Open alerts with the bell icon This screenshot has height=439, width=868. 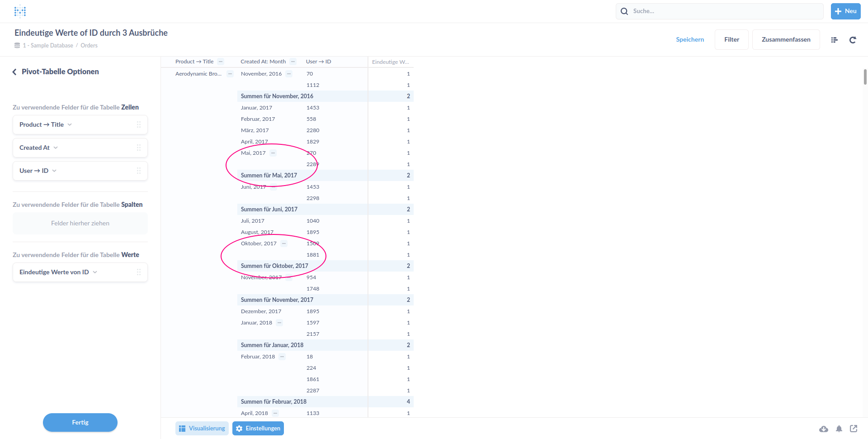click(839, 429)
